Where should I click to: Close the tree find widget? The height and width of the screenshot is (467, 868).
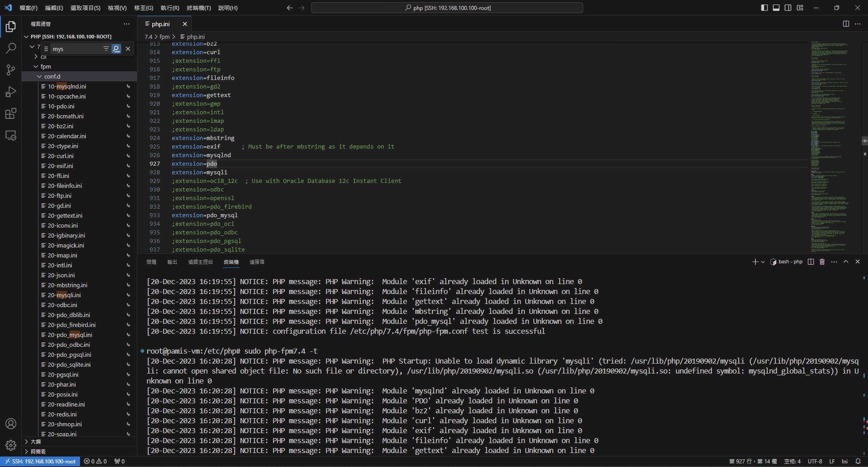[x=128, y=49]
